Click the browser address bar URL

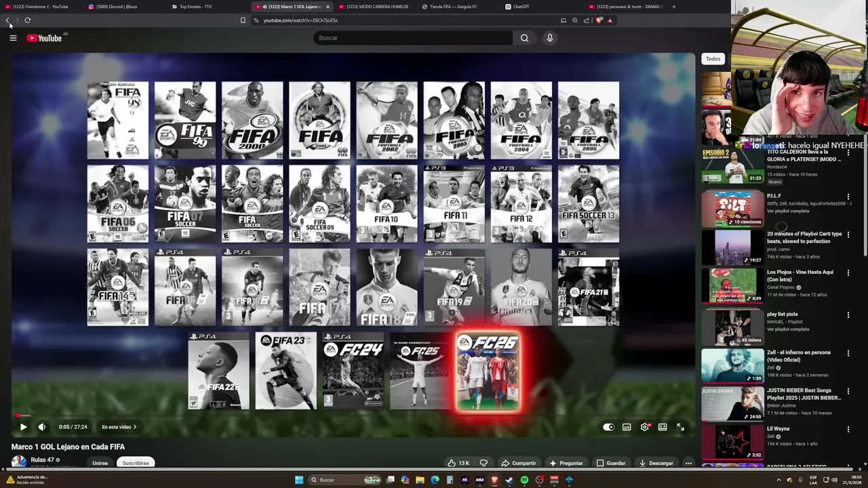tap(300, 20)
